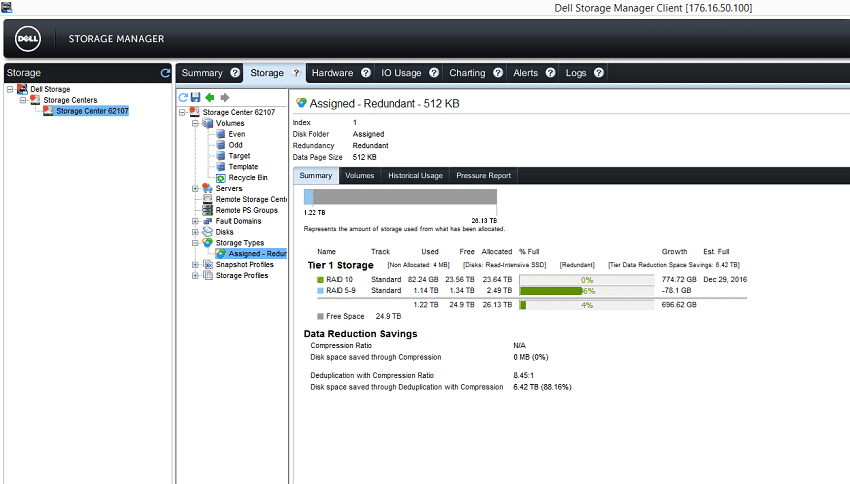Click the total 4% full bar
Image resolution: width=850 pixels, height=484 pixels.
587,305
